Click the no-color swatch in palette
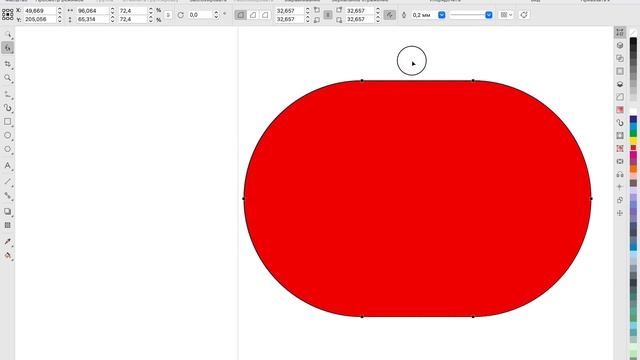The height and width of the screenshot is (360, 640). 633,32
